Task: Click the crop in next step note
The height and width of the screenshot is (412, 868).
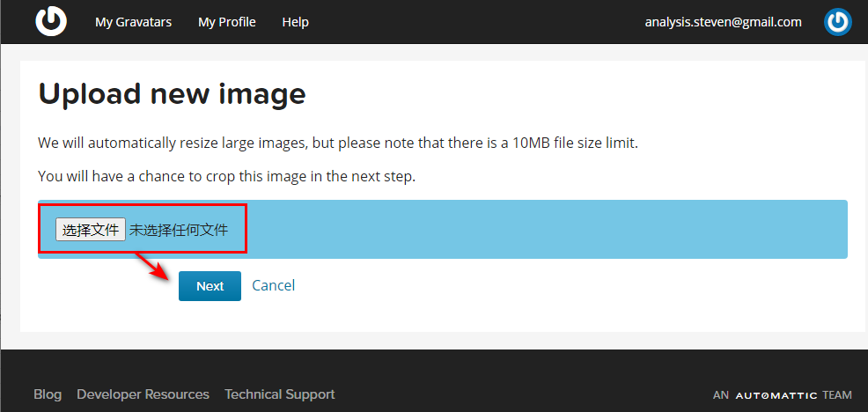Action: tap(226, 176)
